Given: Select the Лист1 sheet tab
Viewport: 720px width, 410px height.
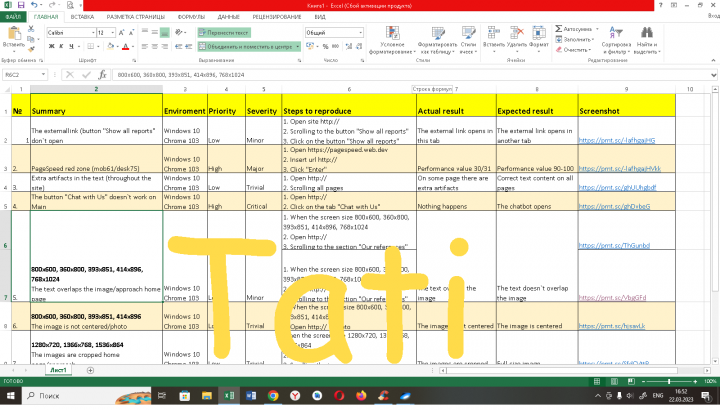Looking at the screenshot, I should [58, 370].
